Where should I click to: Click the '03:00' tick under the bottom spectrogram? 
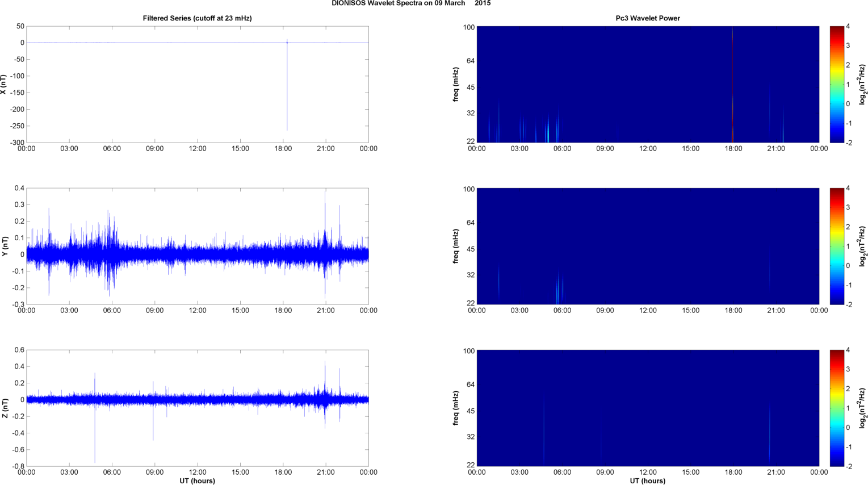click(519, 473)
